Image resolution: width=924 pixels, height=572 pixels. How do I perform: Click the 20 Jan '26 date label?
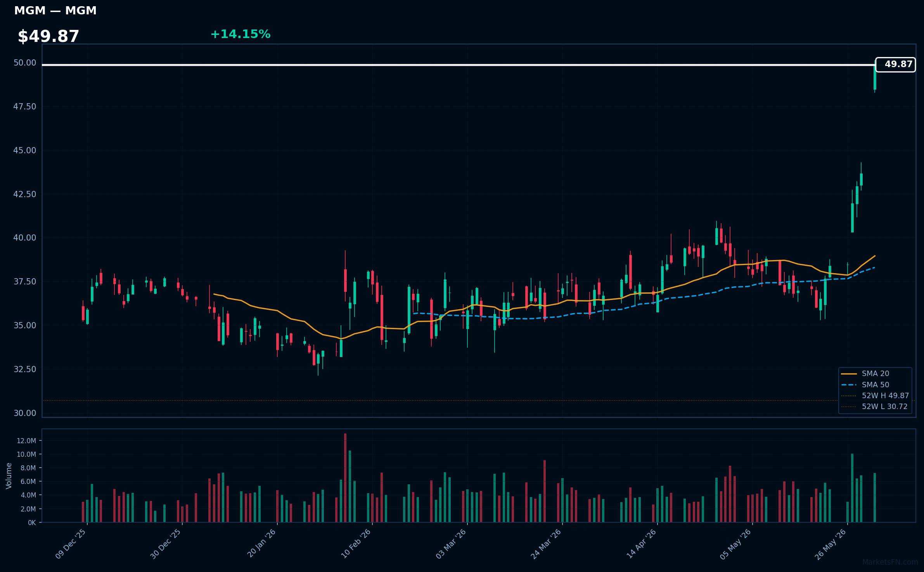click(x=261, y=544)
